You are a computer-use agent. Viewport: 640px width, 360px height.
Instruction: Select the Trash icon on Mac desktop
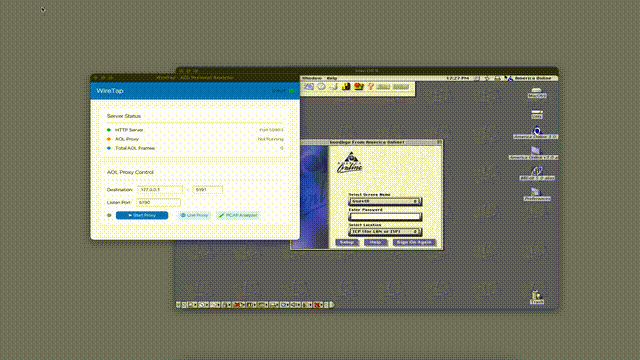tap(537, 297)
